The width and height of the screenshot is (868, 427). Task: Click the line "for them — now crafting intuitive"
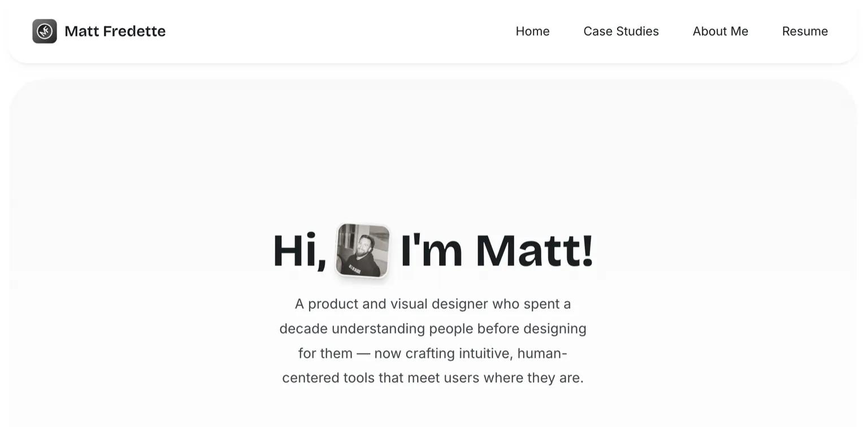click(433, 354)
